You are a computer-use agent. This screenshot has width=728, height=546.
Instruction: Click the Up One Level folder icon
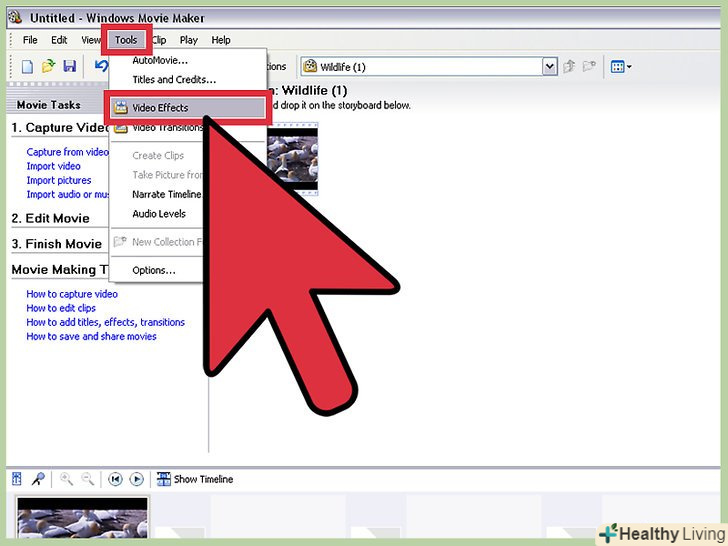click(x=569, y=67)
